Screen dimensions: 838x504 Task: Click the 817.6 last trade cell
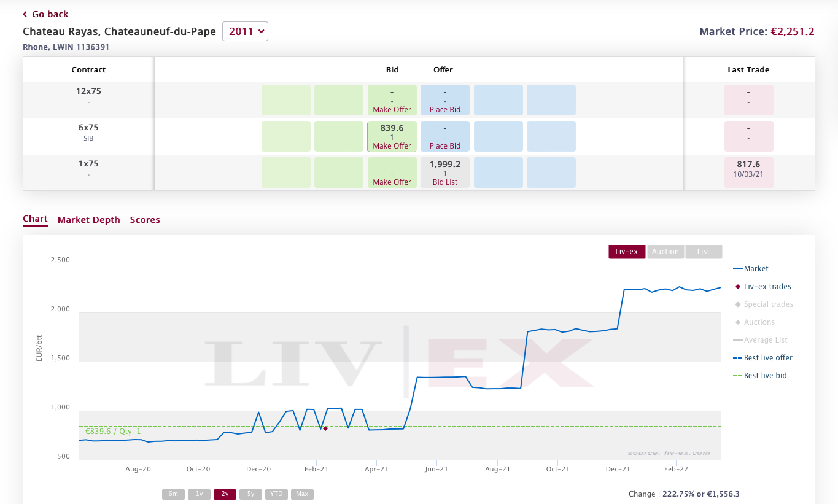coord(748,173)
